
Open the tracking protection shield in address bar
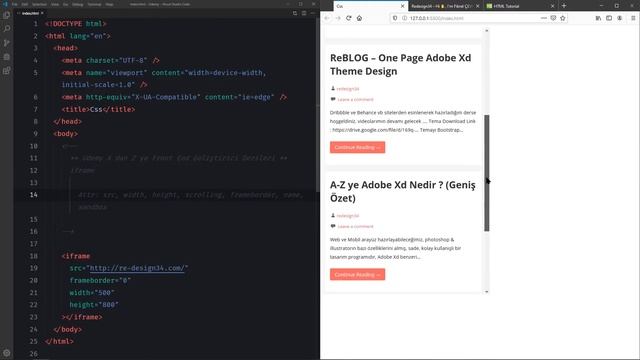coord(395,18)
